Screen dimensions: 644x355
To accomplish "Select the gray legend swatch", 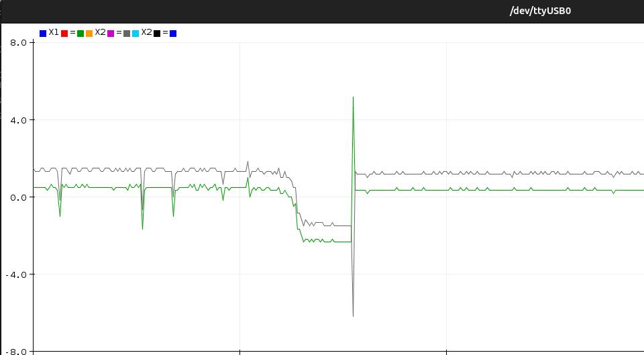I will (x=127, y=34).
